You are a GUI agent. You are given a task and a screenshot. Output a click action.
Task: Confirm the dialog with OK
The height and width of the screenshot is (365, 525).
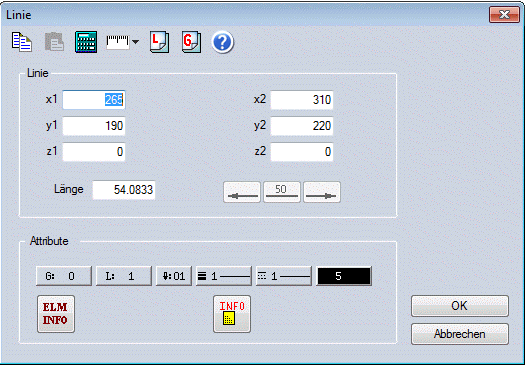pyautogui.click(x=460, y=306)
